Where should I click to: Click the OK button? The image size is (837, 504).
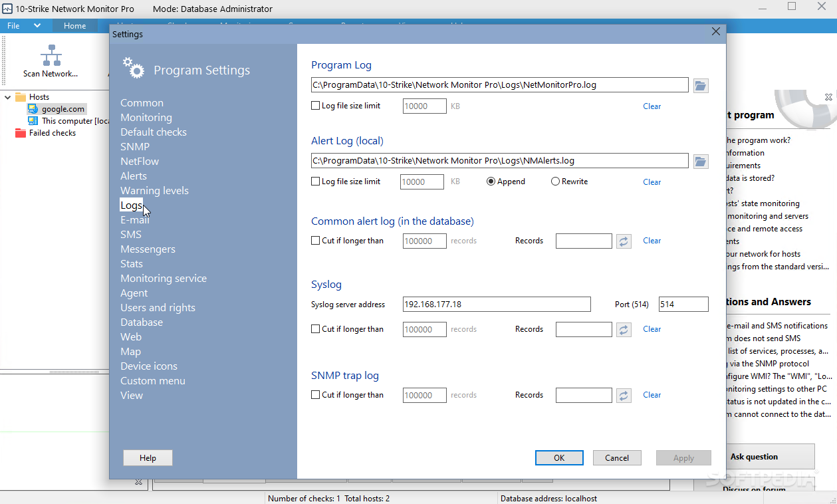click(559, 457)
